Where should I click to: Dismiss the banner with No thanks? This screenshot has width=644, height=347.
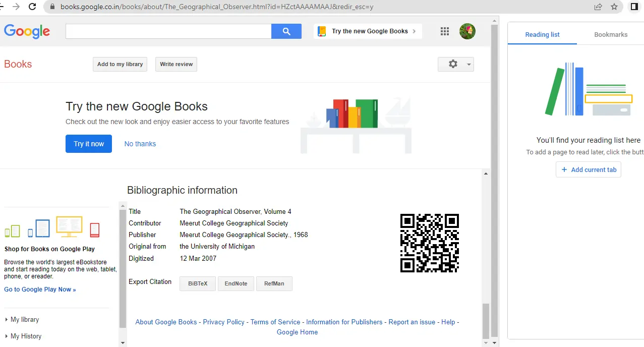140,144
